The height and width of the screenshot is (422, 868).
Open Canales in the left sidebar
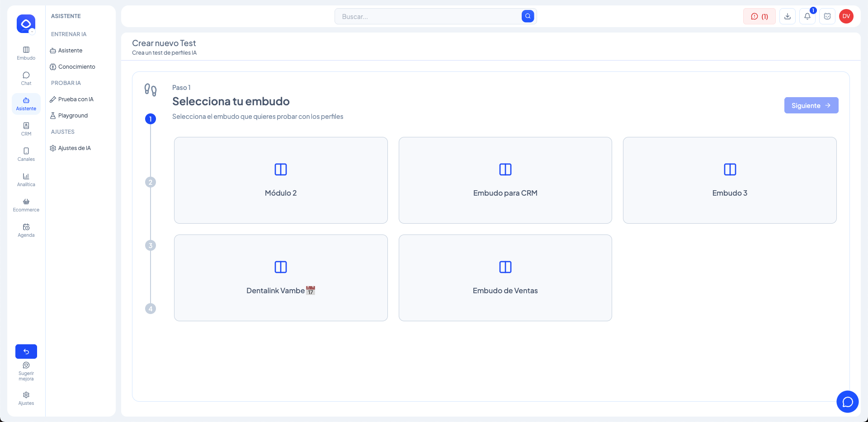(26, 154)
